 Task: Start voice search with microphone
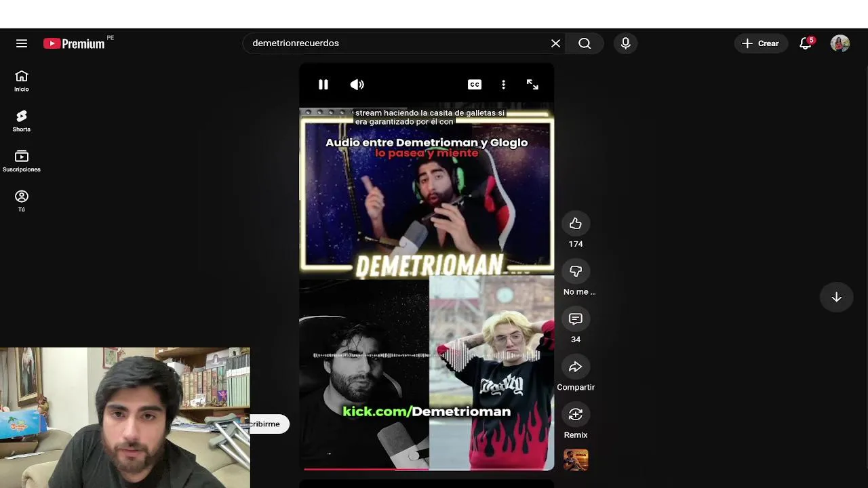coord(625,43)
